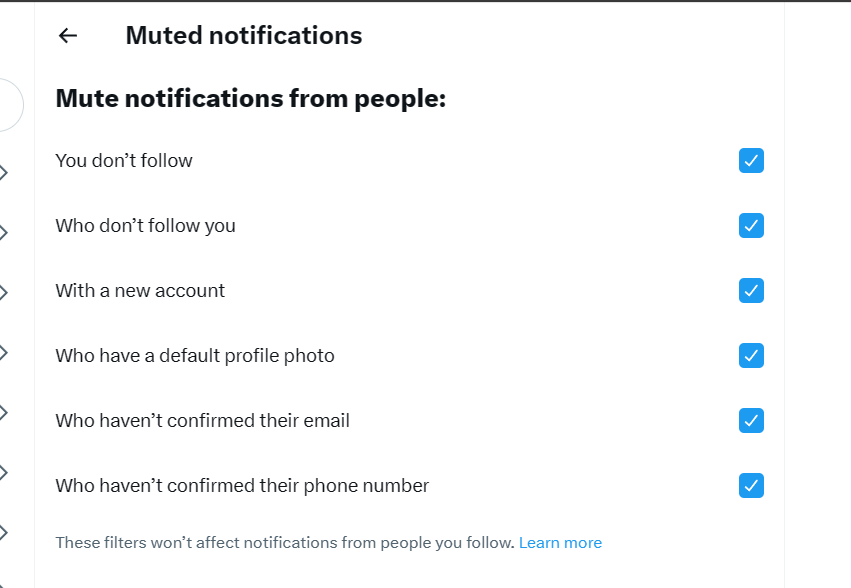Viewport: 851px width, 588px height.
Task: Open the "Learn more" link
Action: click(x=560, y=543)
